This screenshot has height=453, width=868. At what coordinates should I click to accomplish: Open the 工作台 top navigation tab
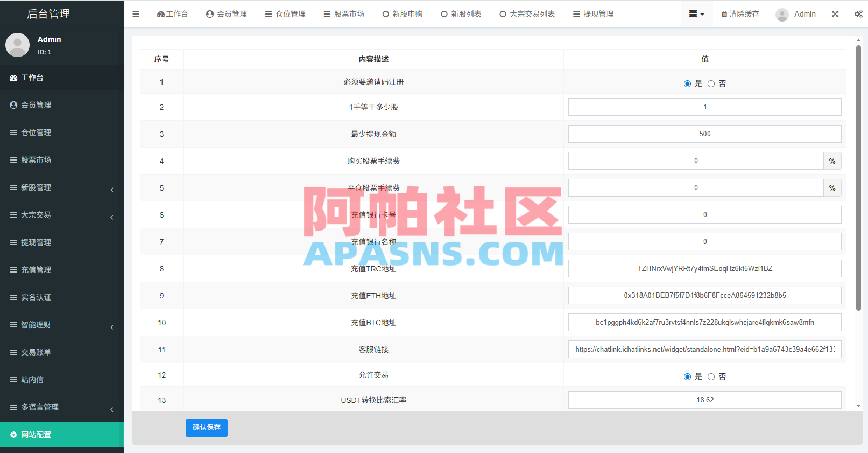(172, 14)
